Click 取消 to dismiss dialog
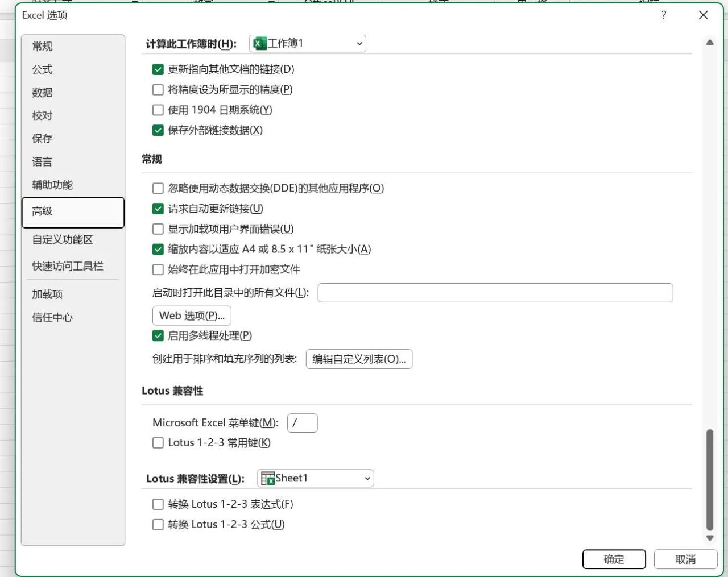 (x=685, y=559)
